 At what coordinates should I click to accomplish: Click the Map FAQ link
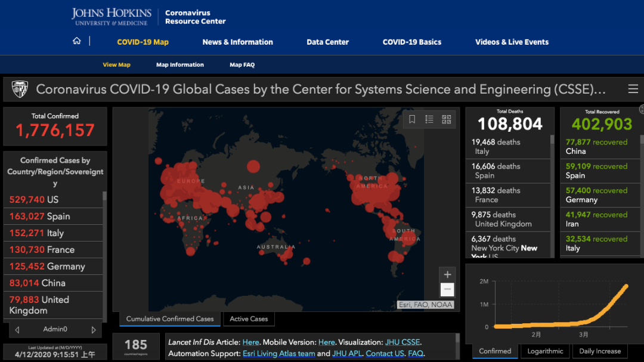click(242, 65)
